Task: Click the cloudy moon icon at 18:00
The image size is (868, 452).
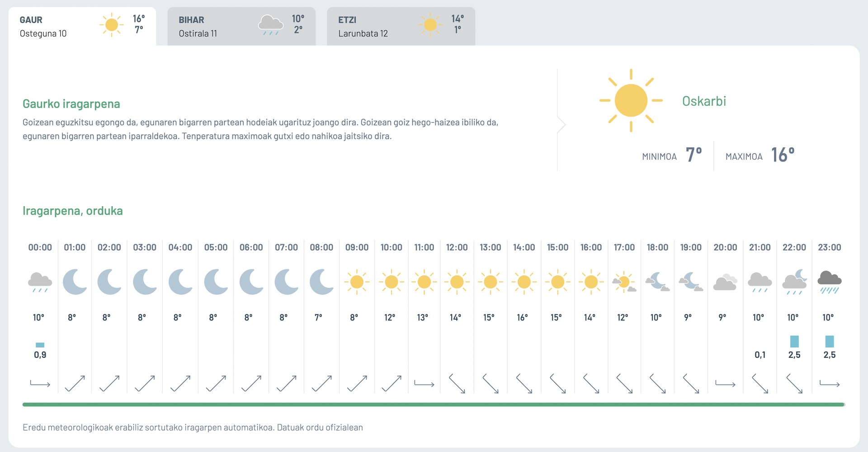Action: click(x=657, y=282)
